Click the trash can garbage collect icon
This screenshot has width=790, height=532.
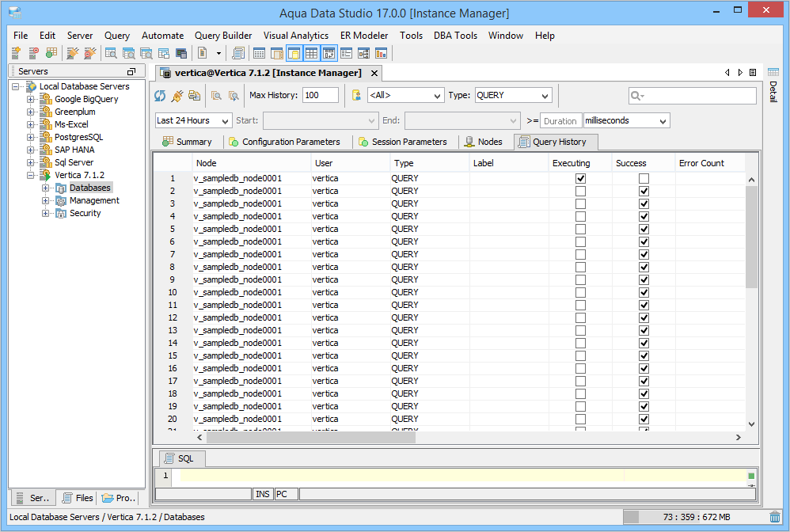click(775, 517)
